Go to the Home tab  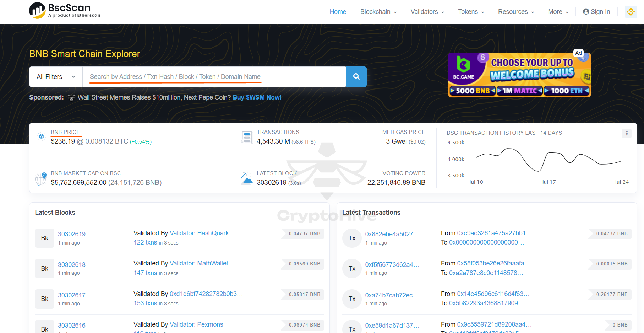[x=338, y=12]
